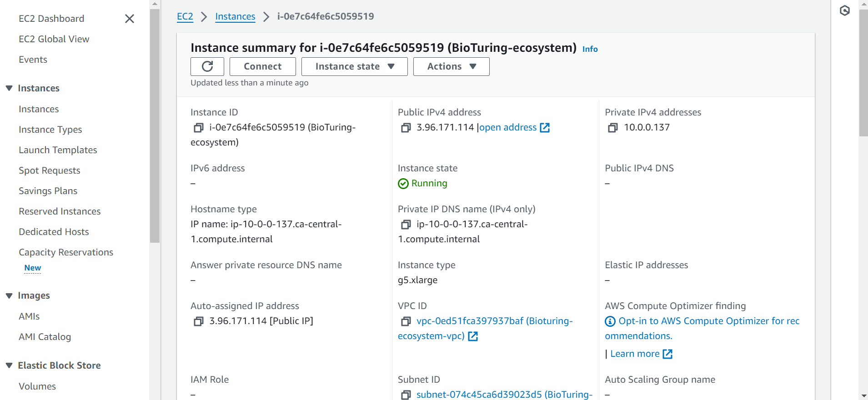Copy the Instance ID value
Screen dimensions: 868x400
click(x=199, y=128)
